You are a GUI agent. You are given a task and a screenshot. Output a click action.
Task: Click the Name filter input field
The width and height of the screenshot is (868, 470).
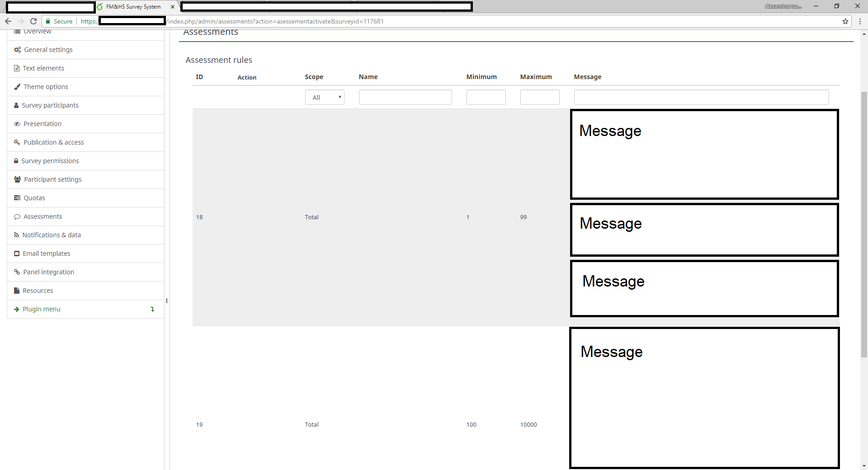pos(405,97)
